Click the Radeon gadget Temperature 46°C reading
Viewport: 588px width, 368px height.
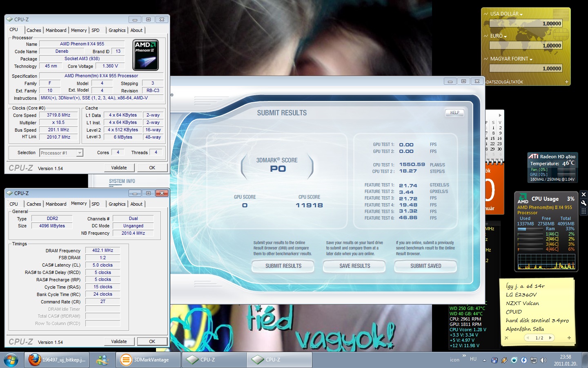568,163
